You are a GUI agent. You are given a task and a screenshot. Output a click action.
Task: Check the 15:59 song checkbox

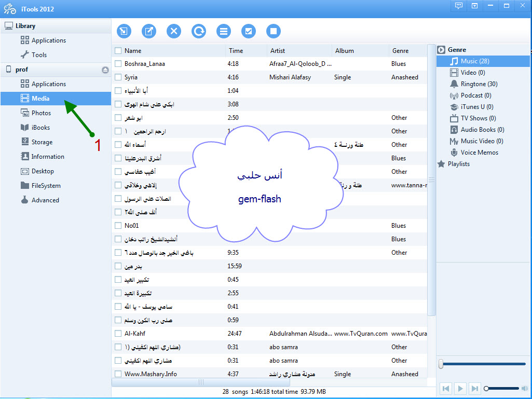(x=118, y=266)
